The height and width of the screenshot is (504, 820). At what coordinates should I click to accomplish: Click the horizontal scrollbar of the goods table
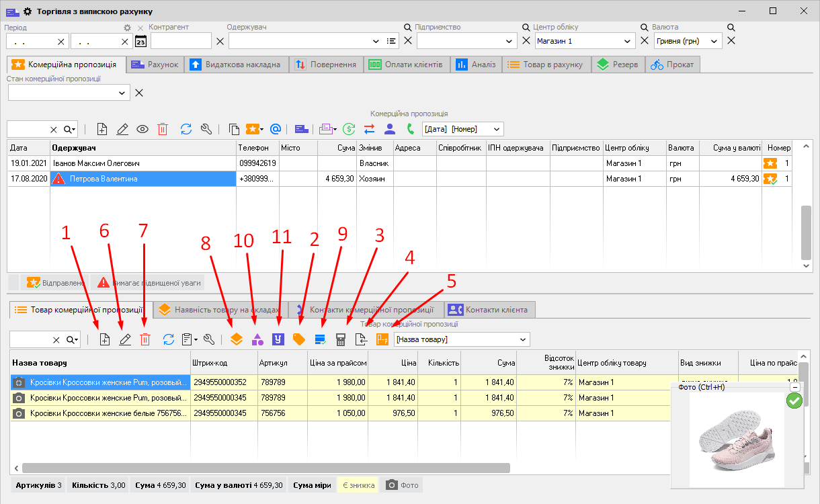[265, 468]
